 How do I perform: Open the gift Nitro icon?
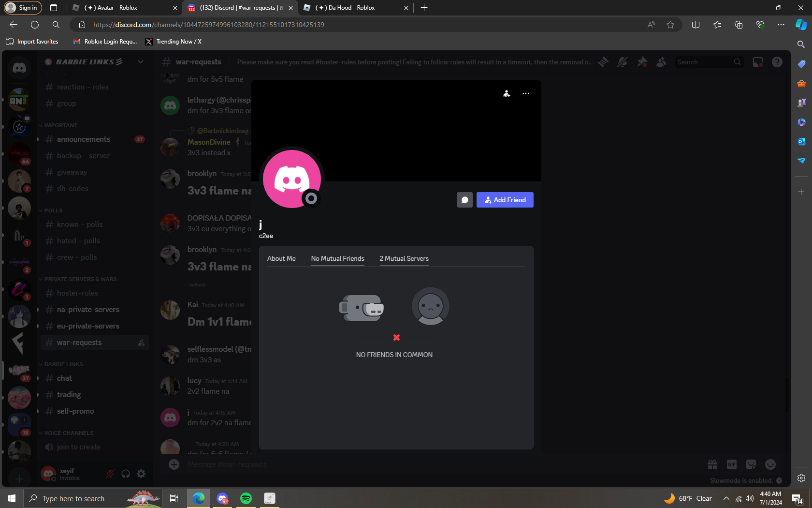(712, 464)
